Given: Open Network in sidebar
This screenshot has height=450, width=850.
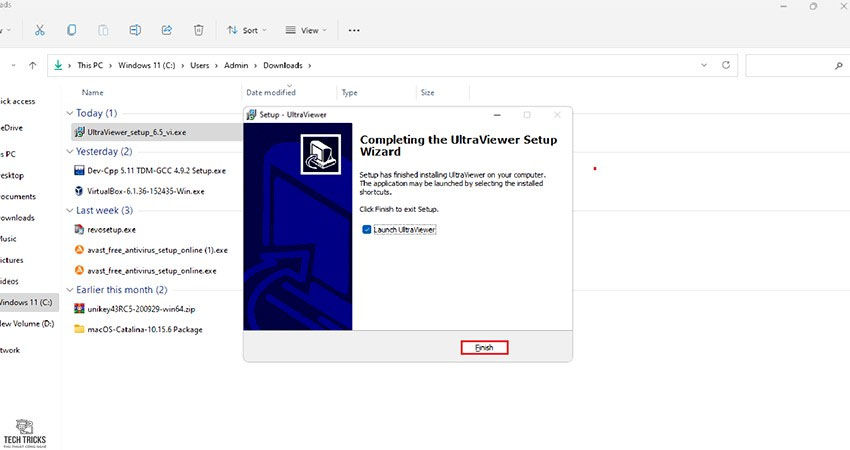Looking at the screenshot, I should point(10,350).
